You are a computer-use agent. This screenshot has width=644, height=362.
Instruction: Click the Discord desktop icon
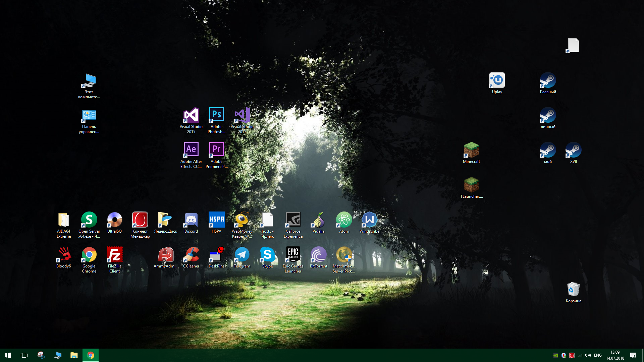(x=191, y=220)
